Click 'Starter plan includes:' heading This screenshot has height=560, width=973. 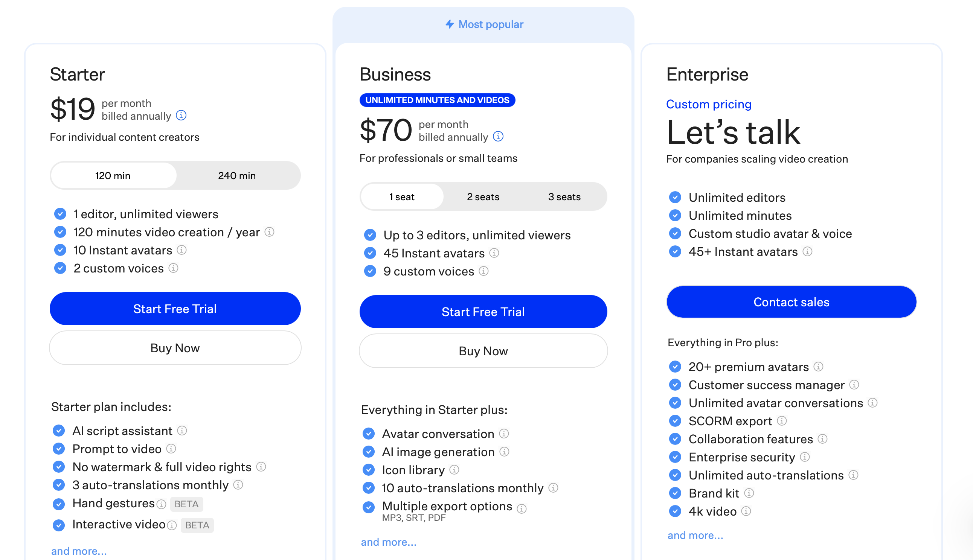111,407
